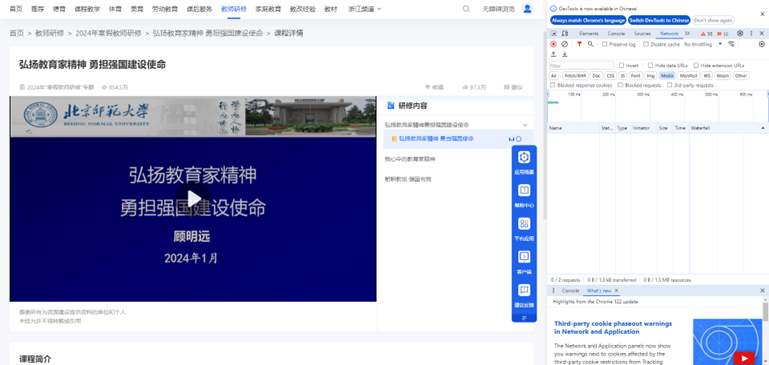Enable Disable cache checkbox
Screen dimensions: 769x365
(x=646, y=44)
